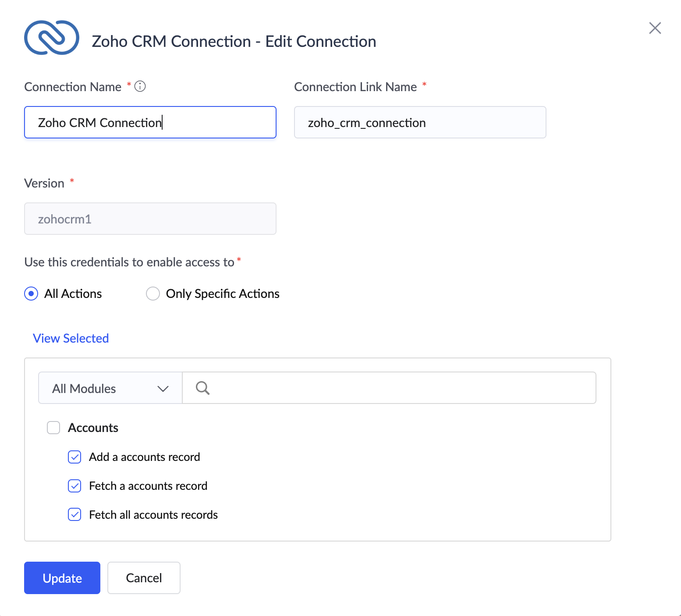The height and width of the screenshot is (616, 681).
Task: Click the disabled Version field
Action: pos(150,219)
